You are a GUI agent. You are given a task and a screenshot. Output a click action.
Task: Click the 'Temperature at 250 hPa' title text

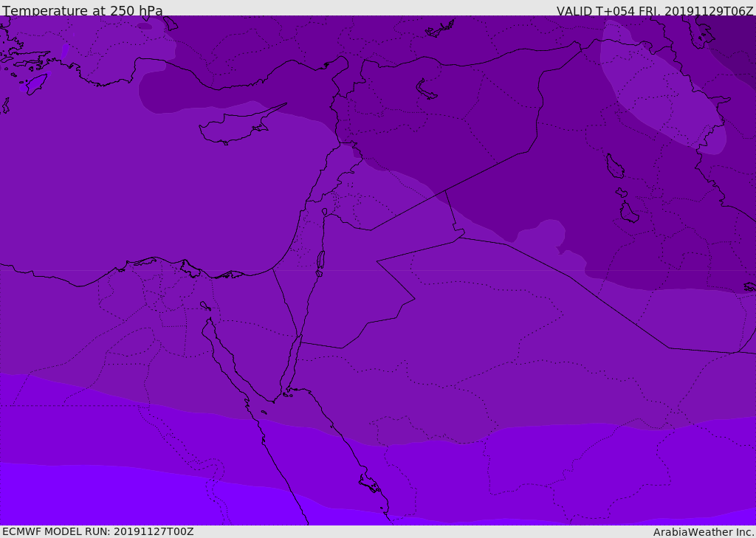[83, 10]
